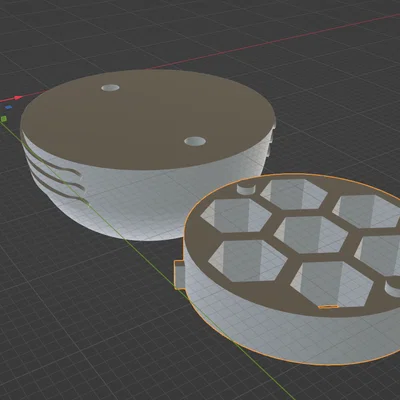The image size is (400, 400).
Task: Click the rectangular latch tab on base side
Action: (179, 274)
